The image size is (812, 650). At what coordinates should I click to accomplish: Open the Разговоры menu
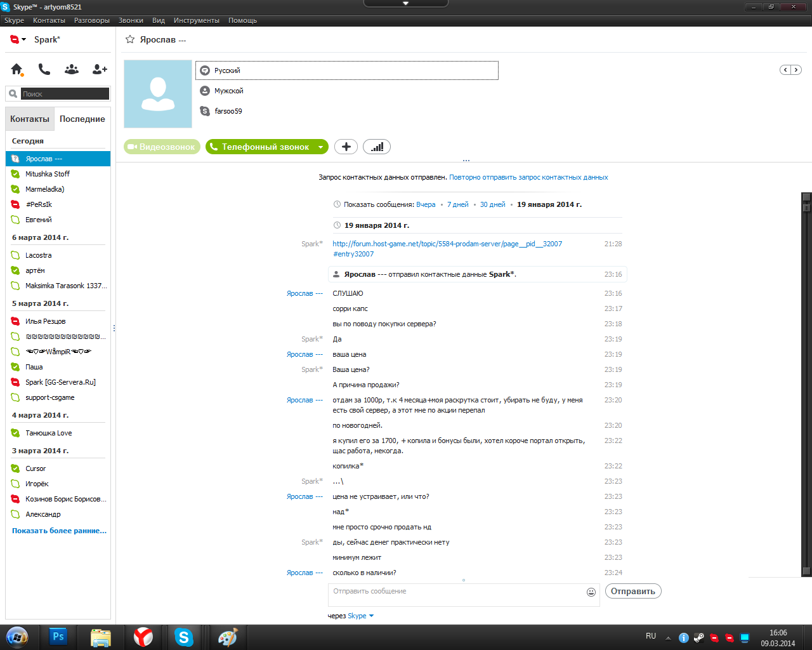pos(92,20)
